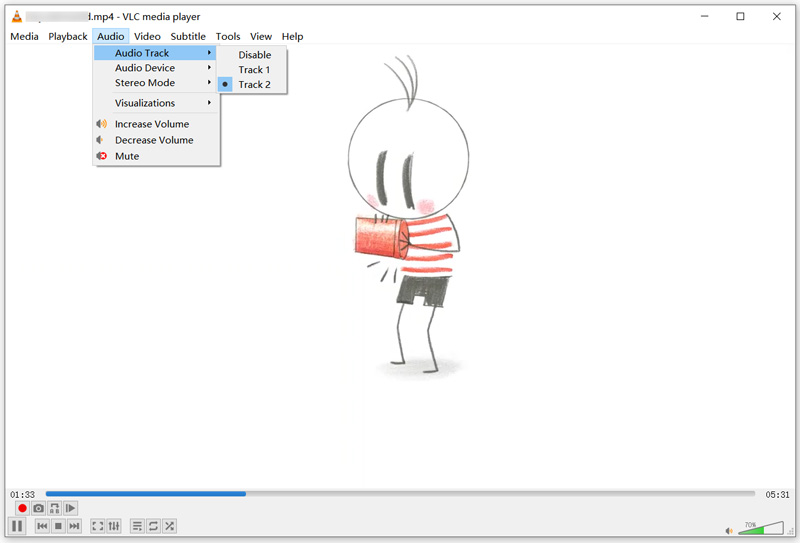Advance frame by frame
Image resolution: width=800 pixels, height=543 pixels.
click(x=70, y=508)
